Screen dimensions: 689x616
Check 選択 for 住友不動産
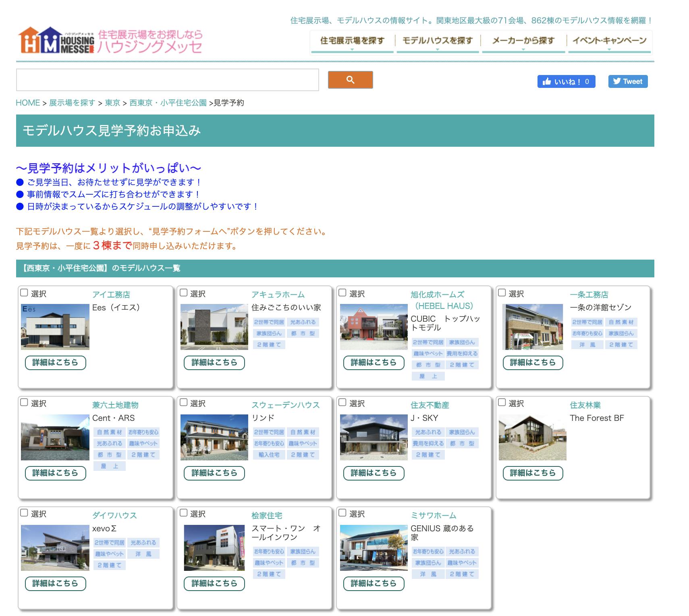342,402
